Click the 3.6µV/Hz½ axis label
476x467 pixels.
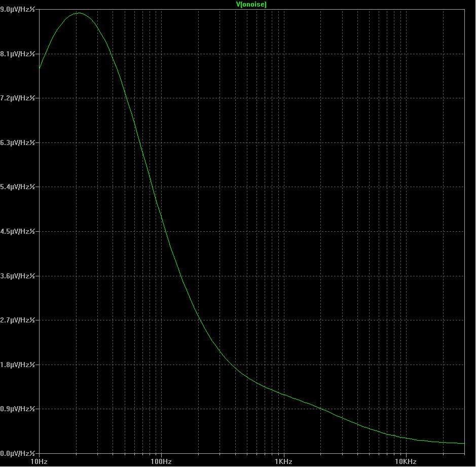pyautogui.click(x=18, y=276)
